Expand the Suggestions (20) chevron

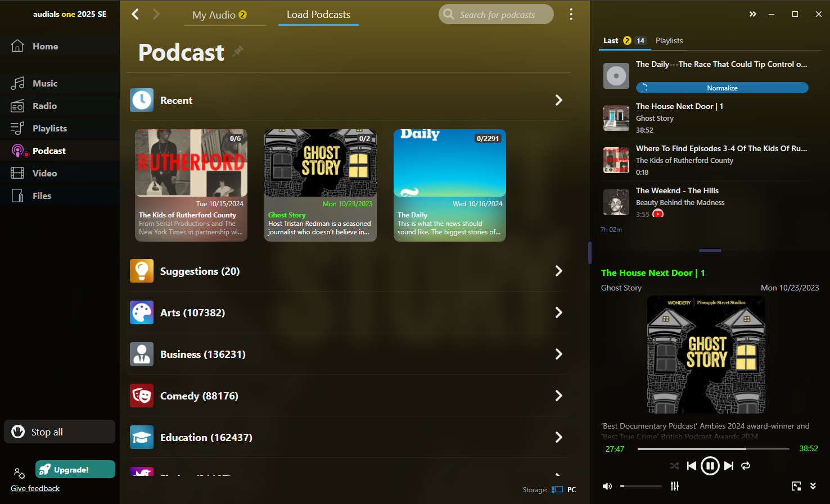tap(558, 271)
